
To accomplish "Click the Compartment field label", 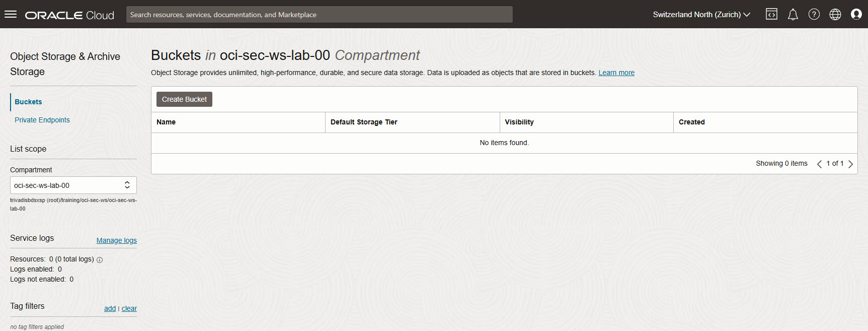I will click(x=31, y=170).
